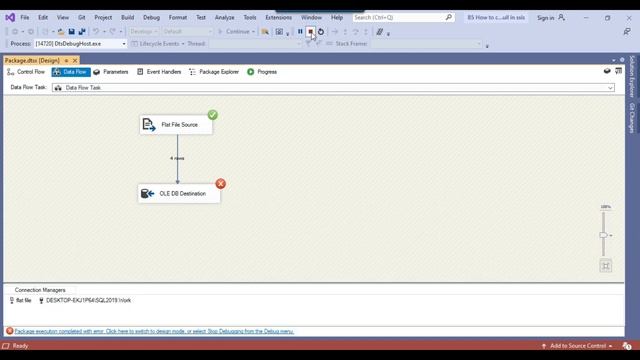The width and height of the screenshot is (640, 360).
Task: Click the account person icon
Action: (x=562, y=18)
